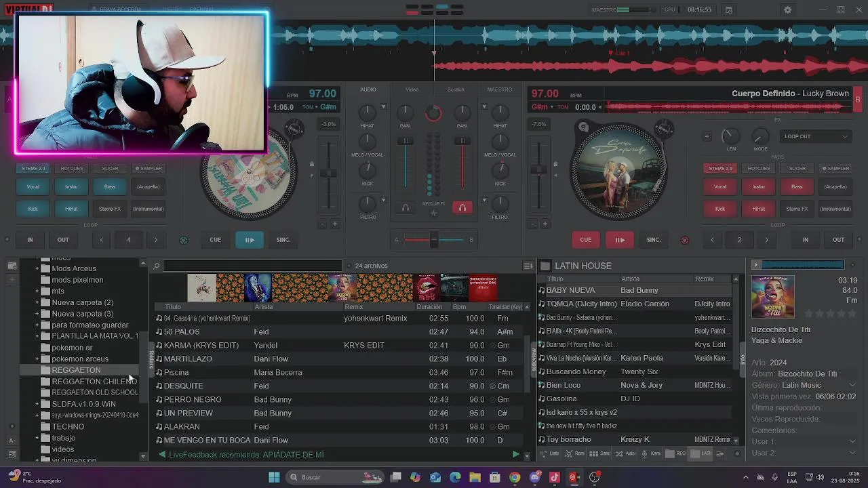The height and width of the screenshot is (488, 868).
Task: Click the Sampler grid icon in sideview
Action: tap(594, 453)
